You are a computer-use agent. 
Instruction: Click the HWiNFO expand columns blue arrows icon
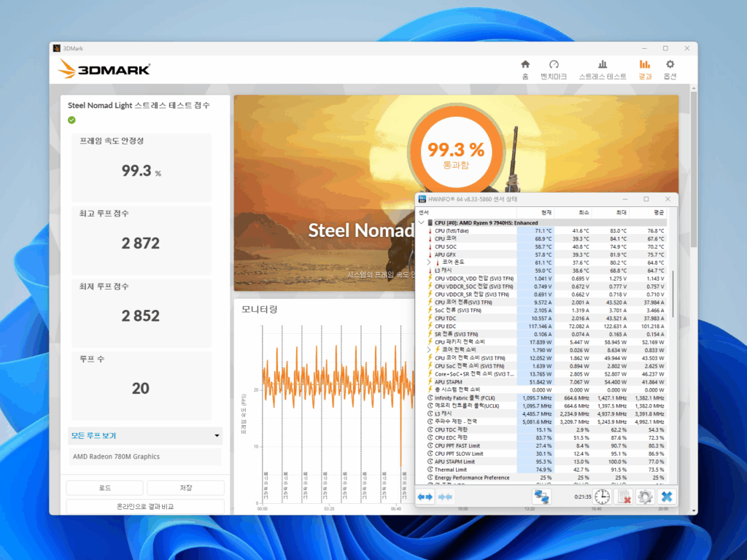pyautogui.click(x=425, y=497)
